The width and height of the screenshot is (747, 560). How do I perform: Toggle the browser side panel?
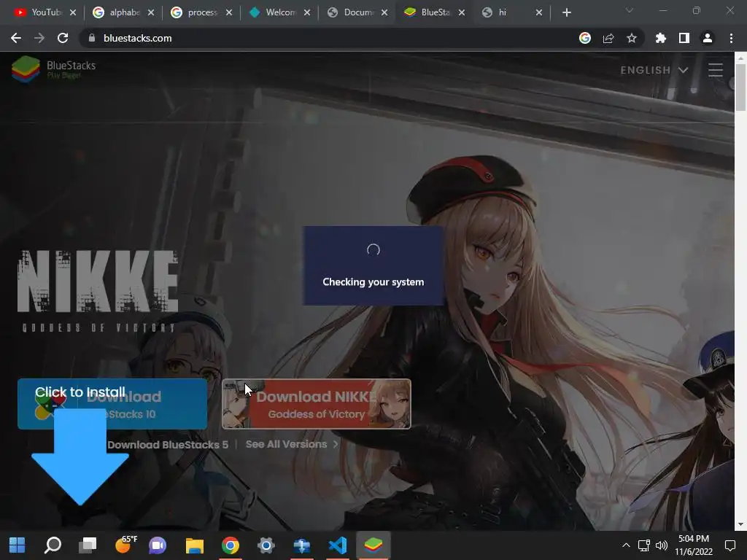(x=684, y=38)
